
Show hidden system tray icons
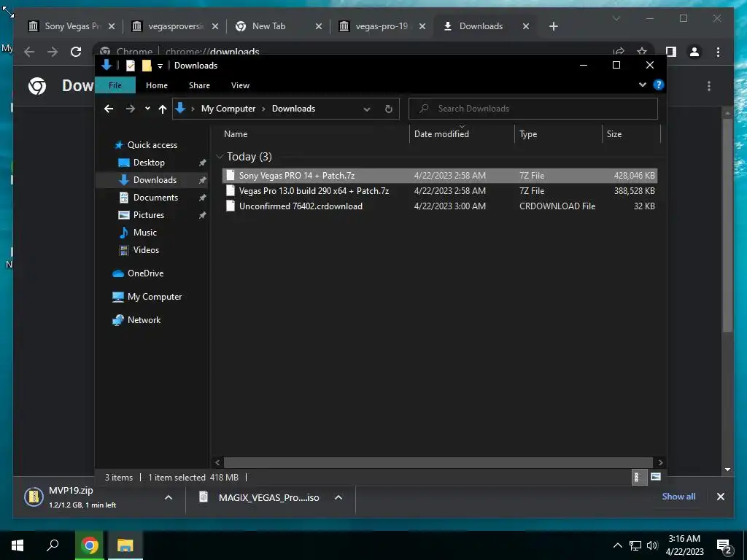[617, 545]
